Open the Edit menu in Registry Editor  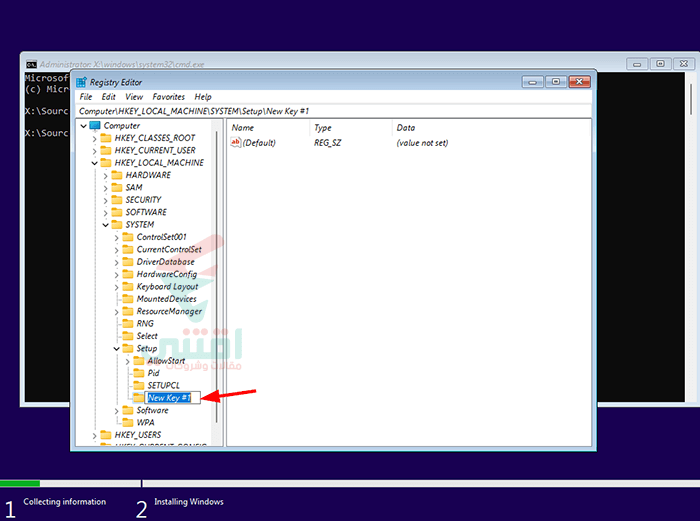pyautogui.click(x=108, y=97)
